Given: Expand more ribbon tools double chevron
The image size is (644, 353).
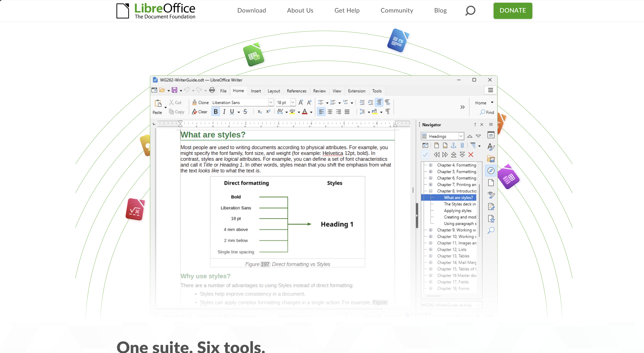Looking at the screenshot, I should (x=463, y=107).
